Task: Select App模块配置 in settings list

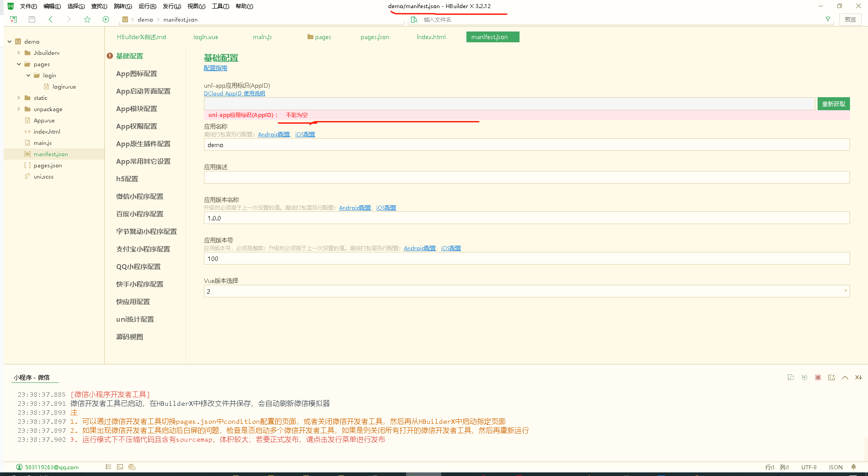Action: pos(136,109)
